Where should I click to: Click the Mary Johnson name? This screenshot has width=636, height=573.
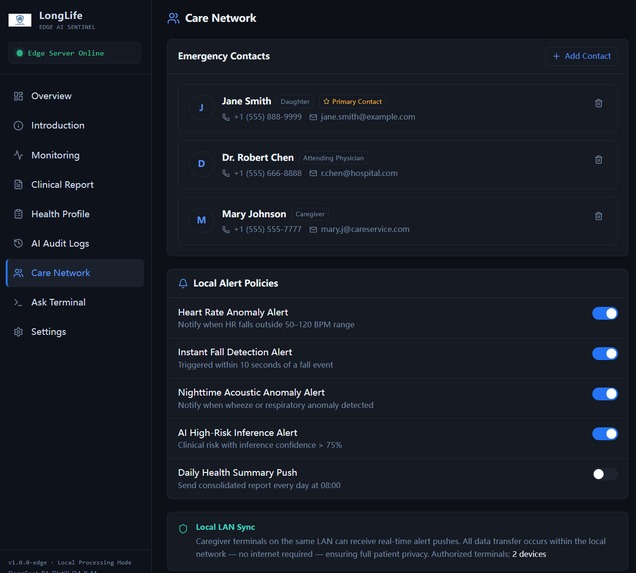point(254,214)
